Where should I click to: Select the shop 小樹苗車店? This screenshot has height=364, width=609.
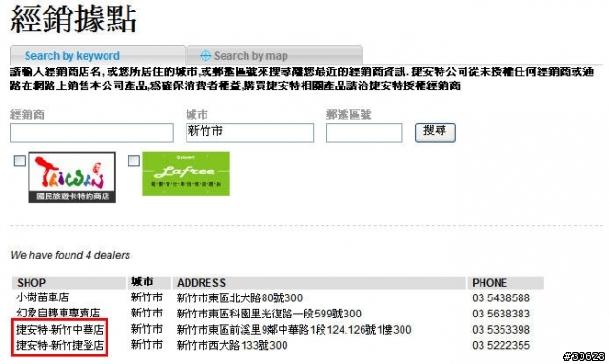point(42,297)
